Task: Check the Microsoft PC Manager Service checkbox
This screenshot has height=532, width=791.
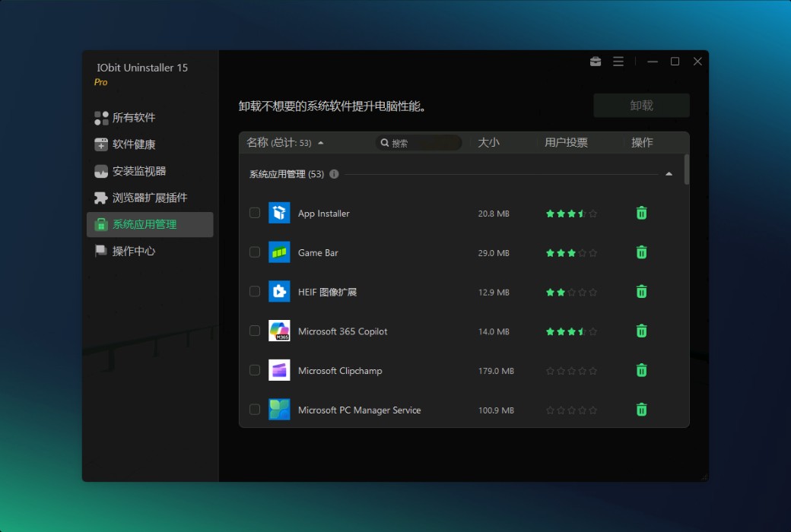Action: [255, 410]
